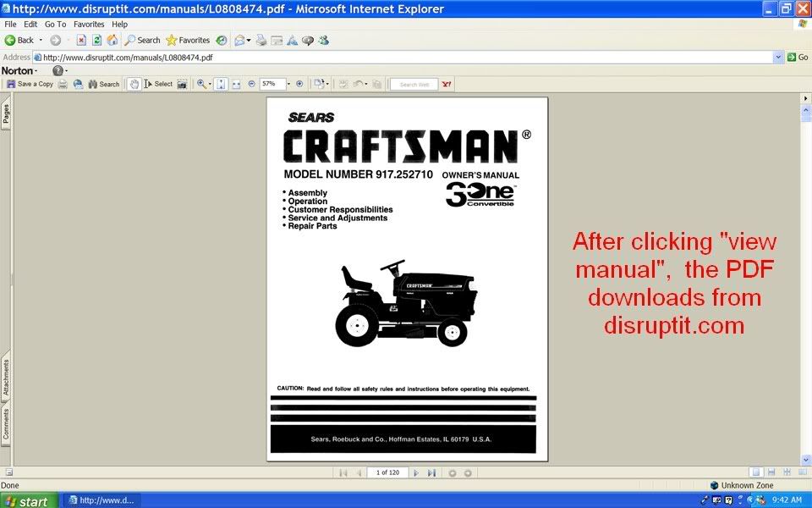Refresh the current page

[96, 40]
